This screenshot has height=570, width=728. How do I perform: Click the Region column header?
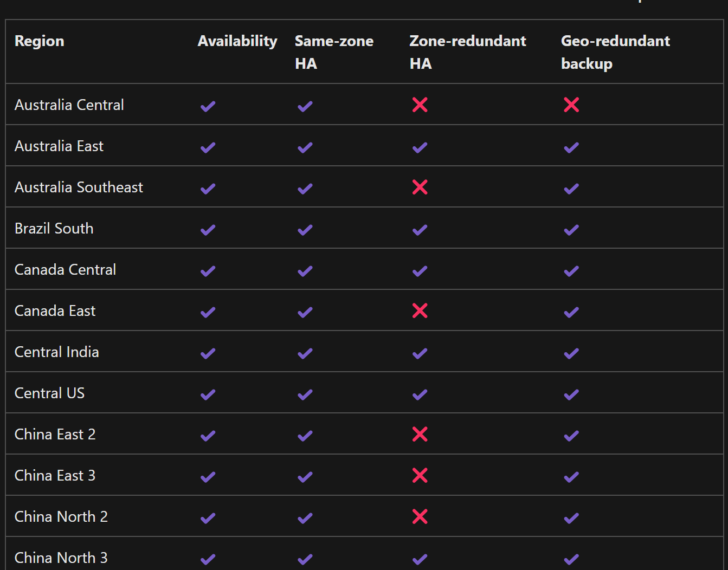[40, 41]
